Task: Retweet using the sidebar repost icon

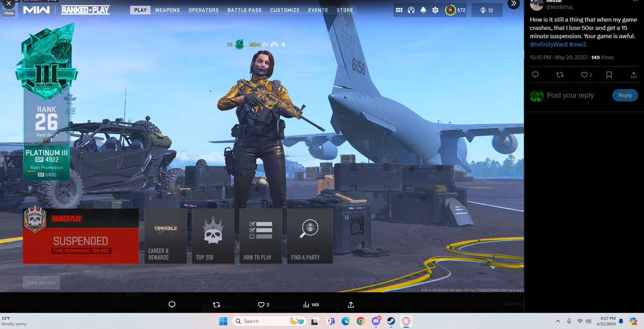Action: [559, 75]
